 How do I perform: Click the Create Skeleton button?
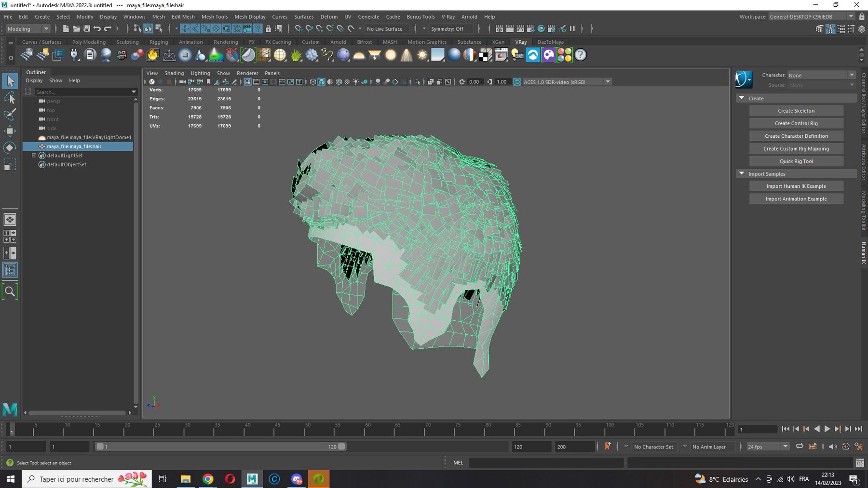796,111
